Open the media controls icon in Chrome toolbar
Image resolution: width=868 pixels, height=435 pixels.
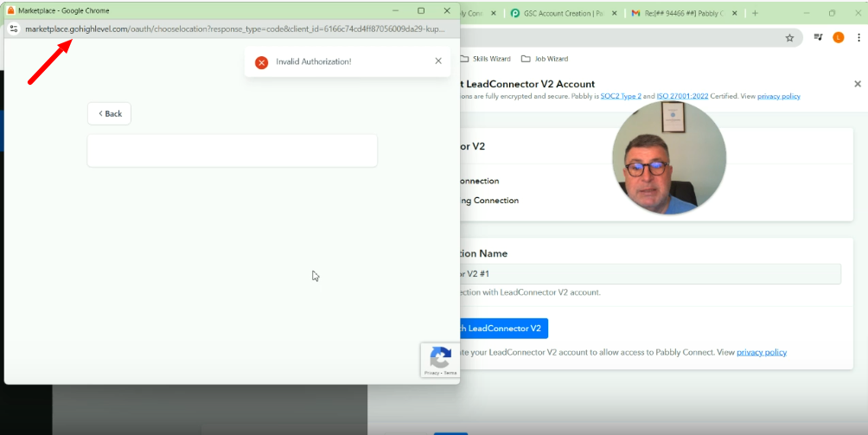(x=818, y=38)
